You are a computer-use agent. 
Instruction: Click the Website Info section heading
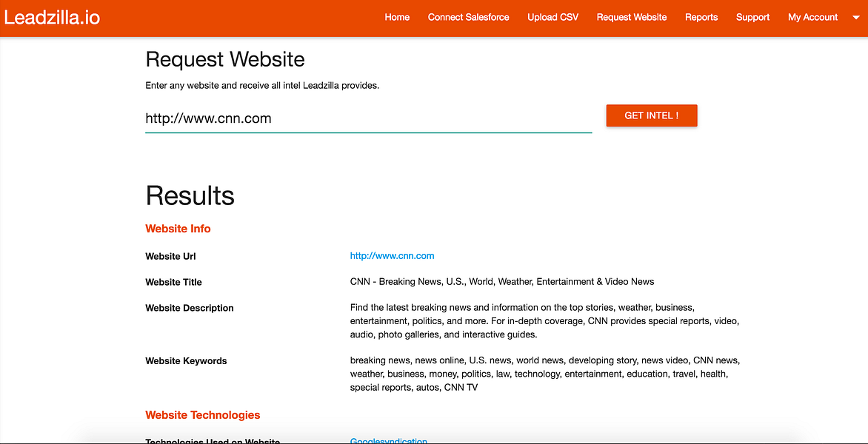pyautogui.click(x=178, y=229)
